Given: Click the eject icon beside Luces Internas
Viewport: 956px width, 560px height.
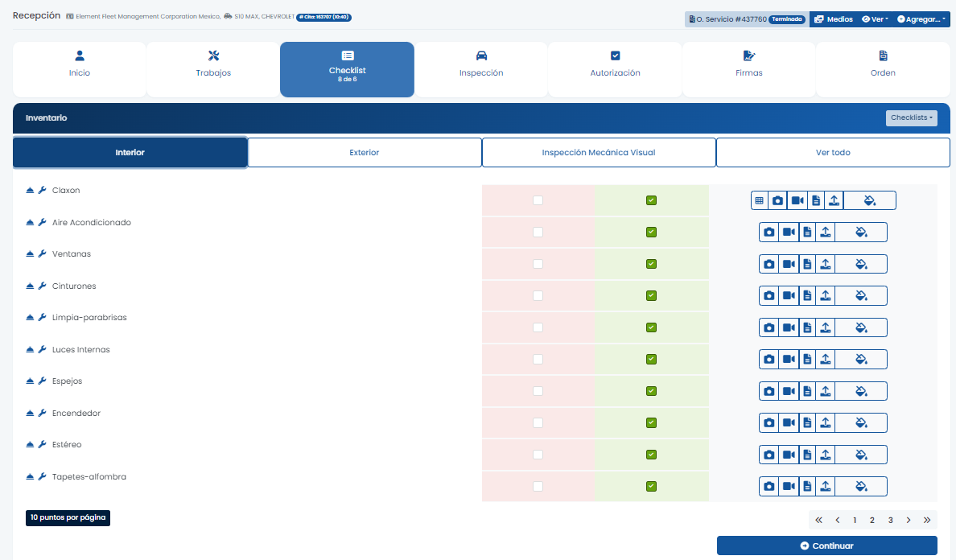Looking at the screenshot, I should point(31,350).
